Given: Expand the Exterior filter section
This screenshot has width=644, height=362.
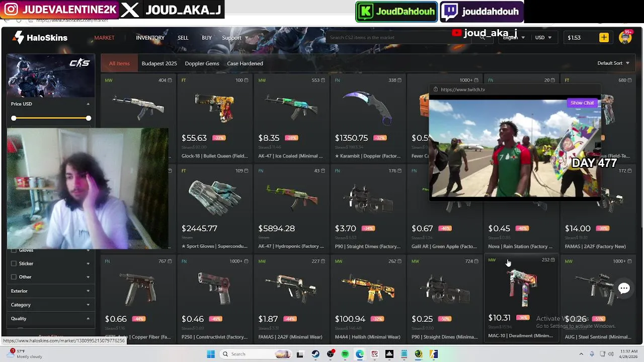Looking at the screenshot, I should [x=50, y=291].
